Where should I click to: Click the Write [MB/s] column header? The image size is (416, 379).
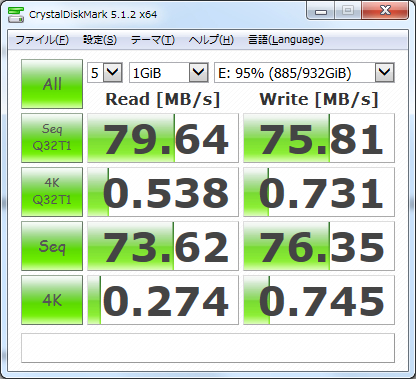319,99
